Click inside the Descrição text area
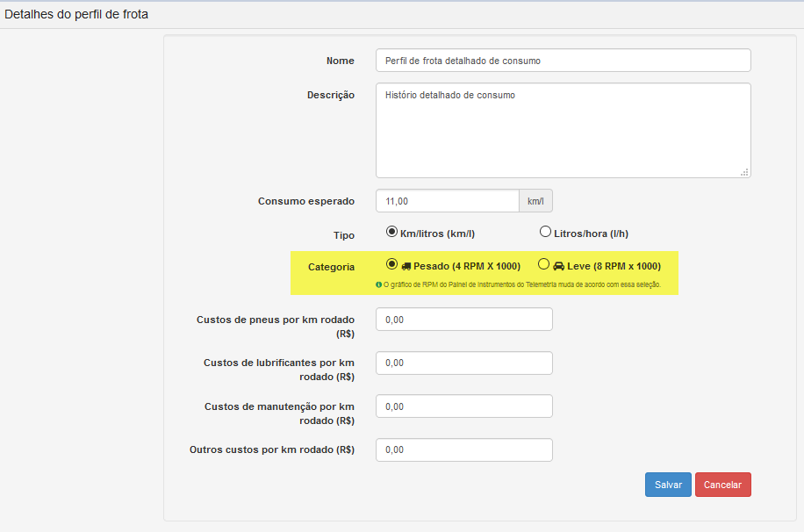Screen dimensions: 804x532 (x=563, y=130)
